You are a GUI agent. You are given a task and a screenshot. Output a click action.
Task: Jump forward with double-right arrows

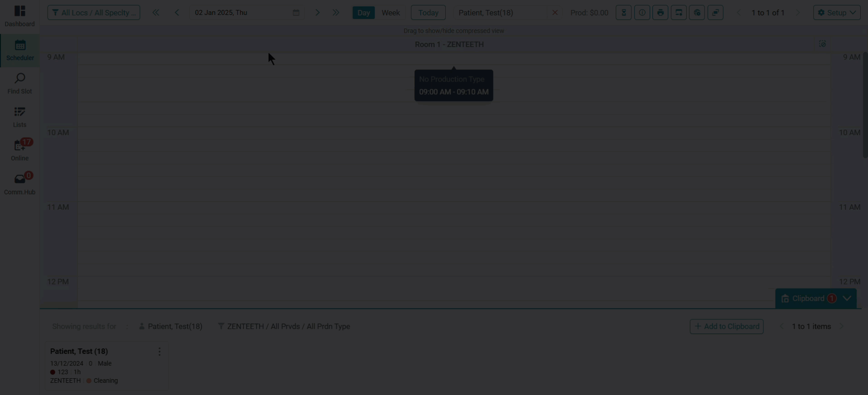point(336,13)
